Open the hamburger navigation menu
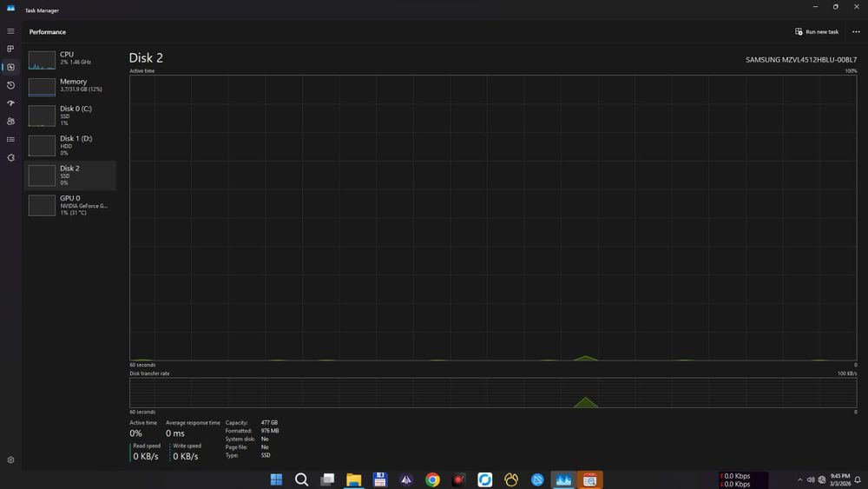Viewport: 868px width, 489px height. pos(10,31)
